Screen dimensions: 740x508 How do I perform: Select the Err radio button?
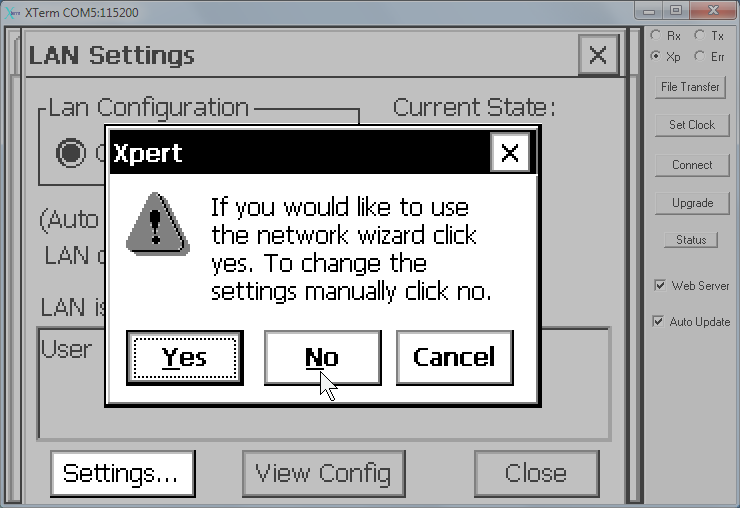click(x=699, y=56)
